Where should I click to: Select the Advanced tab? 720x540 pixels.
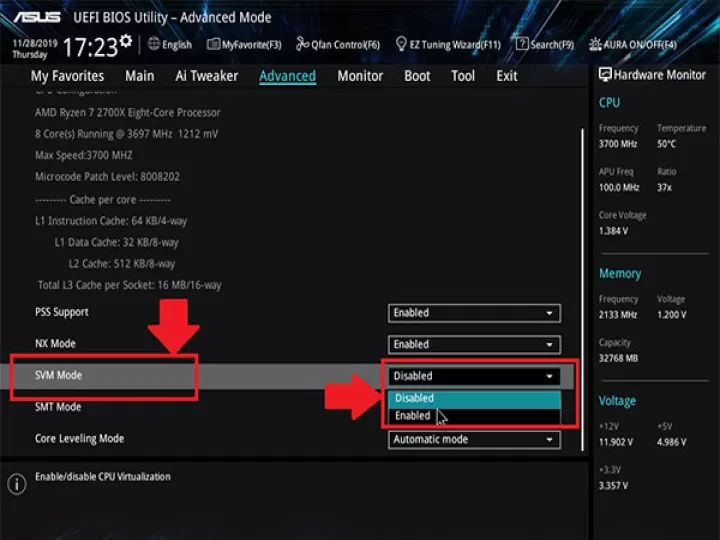pos(287,76)
